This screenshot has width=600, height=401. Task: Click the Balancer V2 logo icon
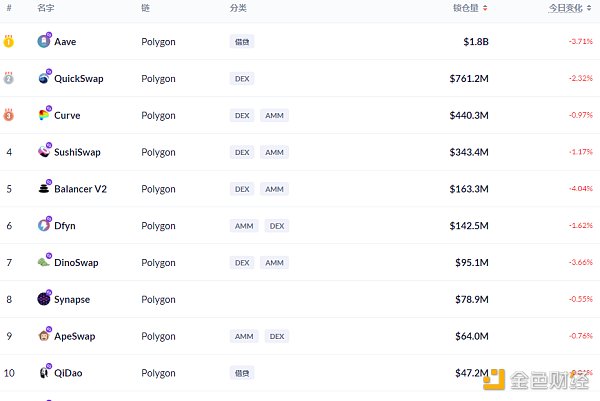pyautogui.click(x=44, y=189)
